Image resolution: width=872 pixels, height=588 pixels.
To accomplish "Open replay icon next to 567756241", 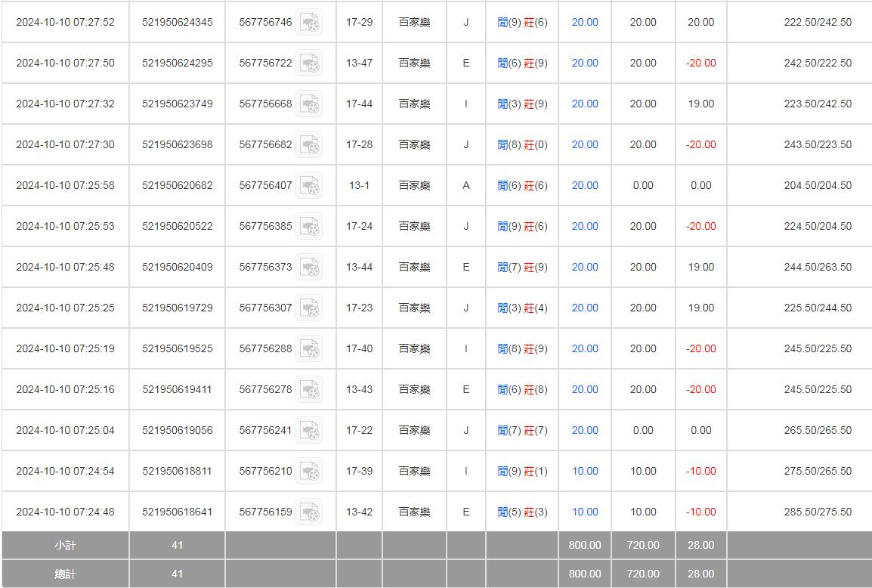I will pyautogui.click(x=308, y=431).
